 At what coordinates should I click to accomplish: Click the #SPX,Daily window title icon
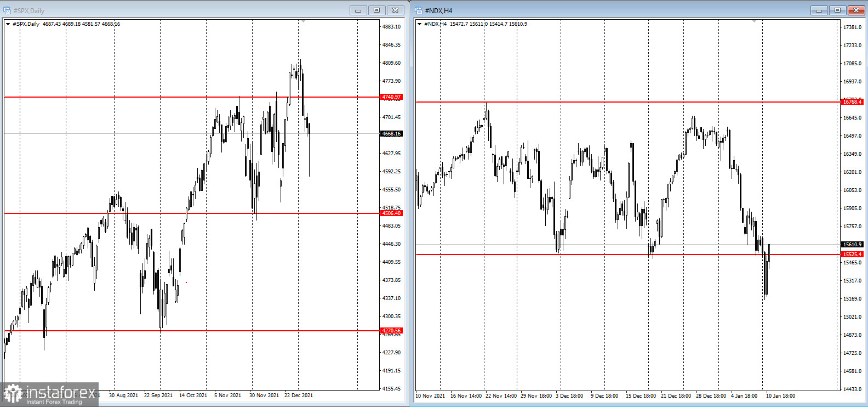pyautogui.click(x=7, y=10)
